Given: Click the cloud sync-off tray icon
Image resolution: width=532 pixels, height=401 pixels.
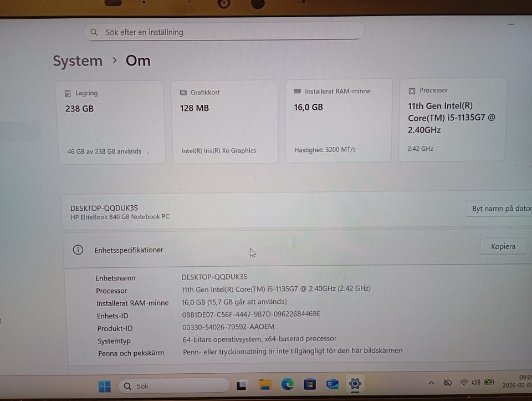Looking at the screenshot, I should 448,383.
